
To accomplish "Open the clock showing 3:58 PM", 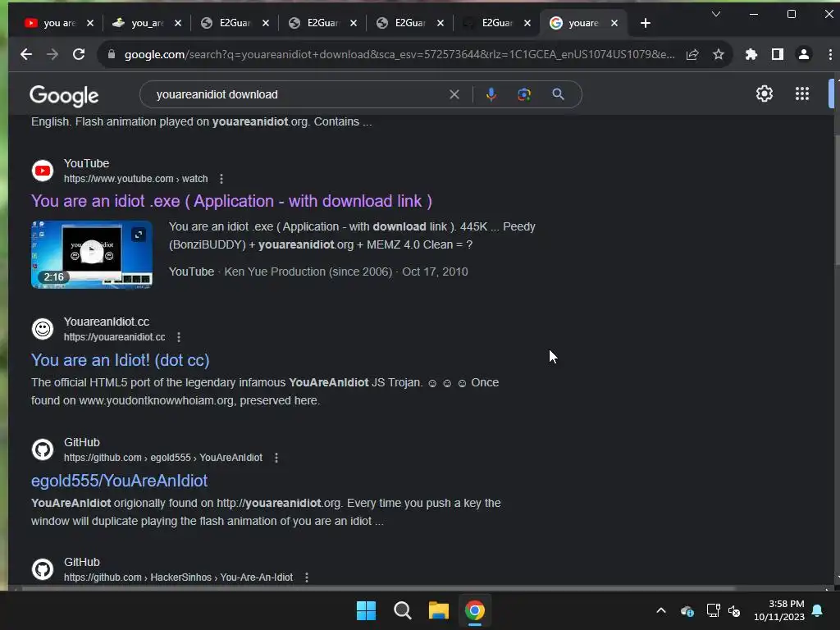I will (x=779, y=610).
